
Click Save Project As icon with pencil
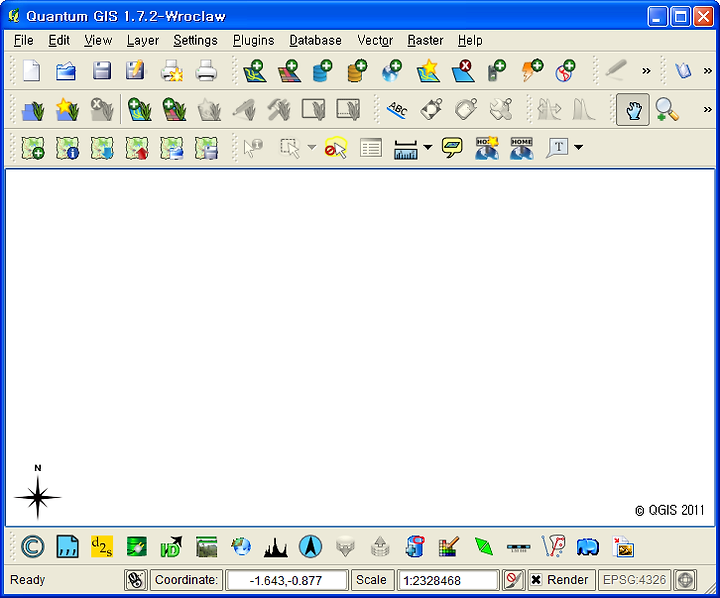[x=135, y=71]
